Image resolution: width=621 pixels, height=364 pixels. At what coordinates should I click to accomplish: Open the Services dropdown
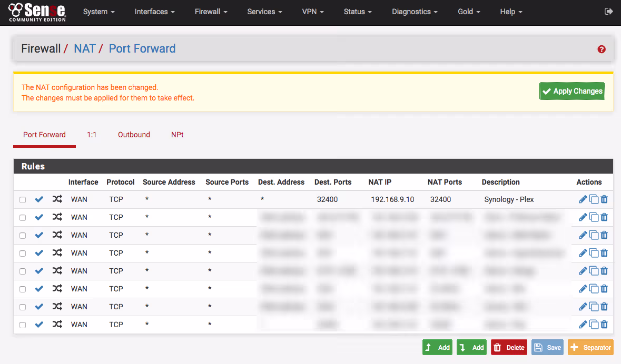[x=264, y=12]
